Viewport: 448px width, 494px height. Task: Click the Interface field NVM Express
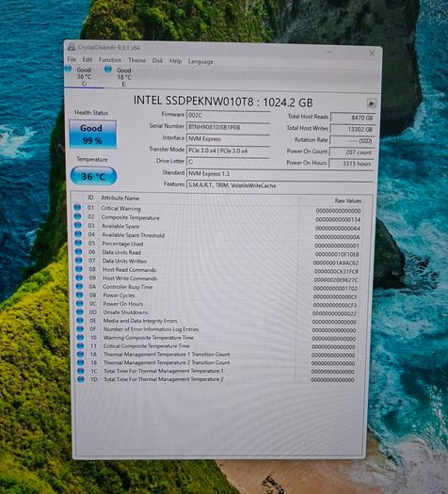coord(228,139)
